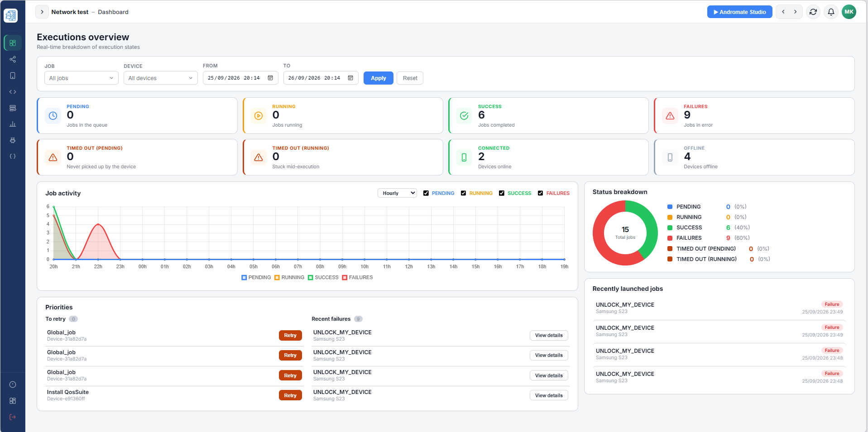Click the TO date input field
868x432 pixels.
coord(321,78)
